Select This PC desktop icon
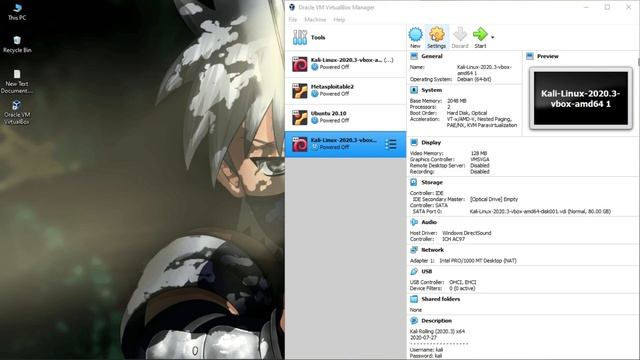The width and height of the screenshot is (640, 360). coord(17,11)
